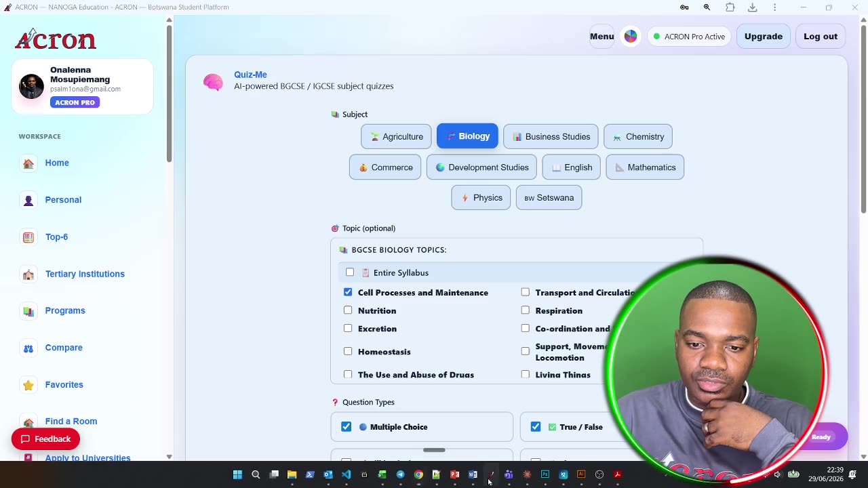Check the Entire Syllabus checkbox
This screenshot has width=868, height=488.
tap(350, 272)
